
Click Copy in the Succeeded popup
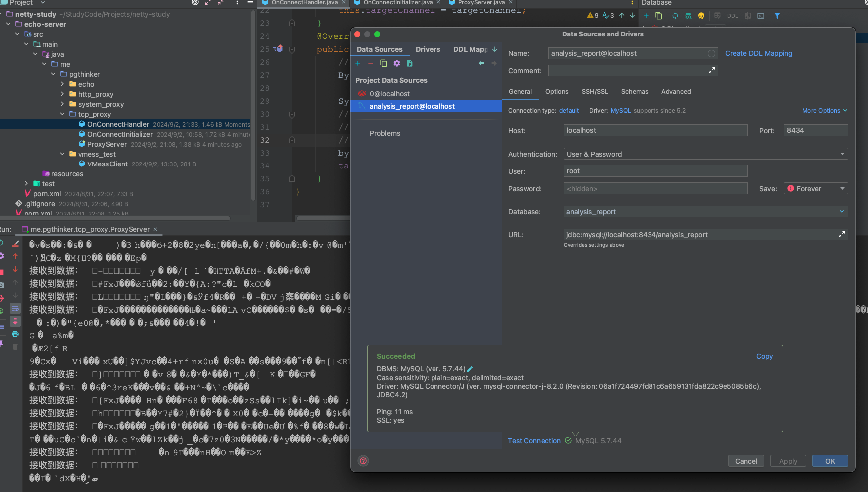764,356
